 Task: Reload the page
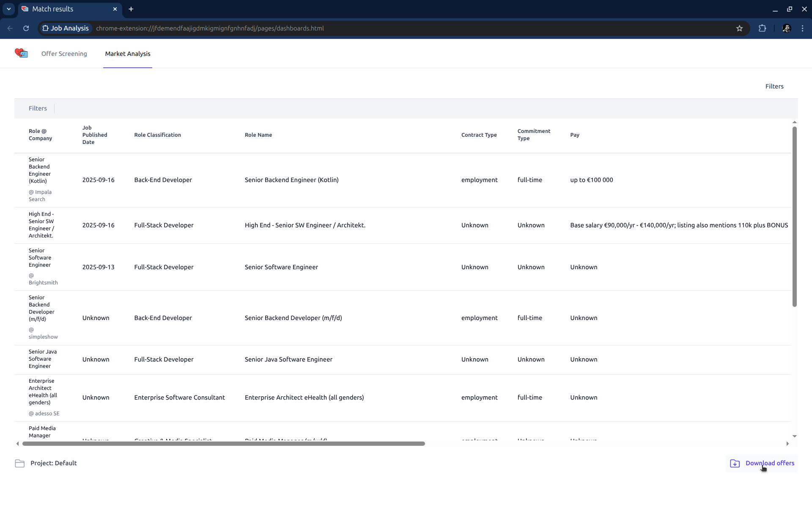point(26,28)
